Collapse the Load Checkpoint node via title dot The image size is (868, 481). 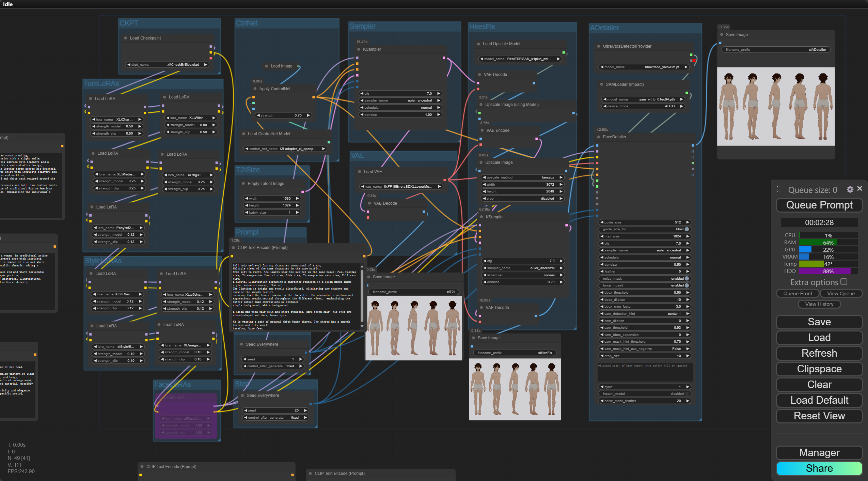(x=126, y=38)
